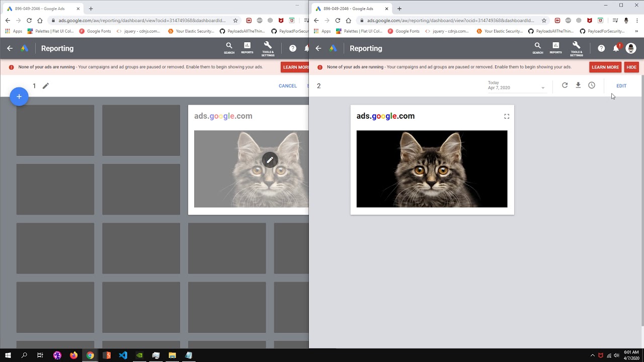This screenshot has width=644, height=362.
Task: Reload page in left browser window
Action: click(29, 21)
